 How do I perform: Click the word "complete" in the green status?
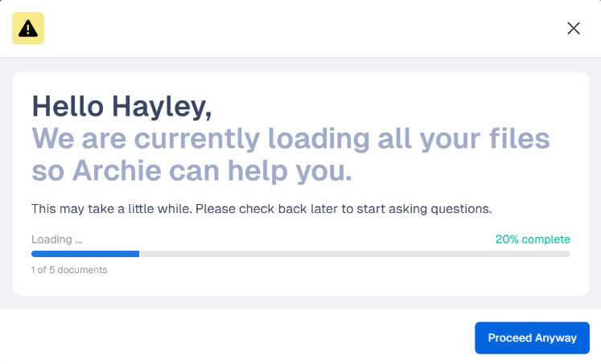pos(545,239)
